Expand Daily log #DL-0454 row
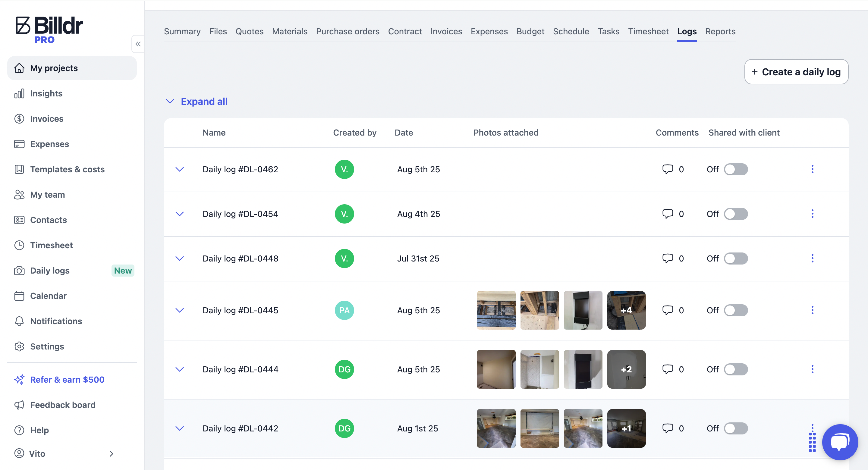This screenshot has height=470, width=868. pos(180,214)
